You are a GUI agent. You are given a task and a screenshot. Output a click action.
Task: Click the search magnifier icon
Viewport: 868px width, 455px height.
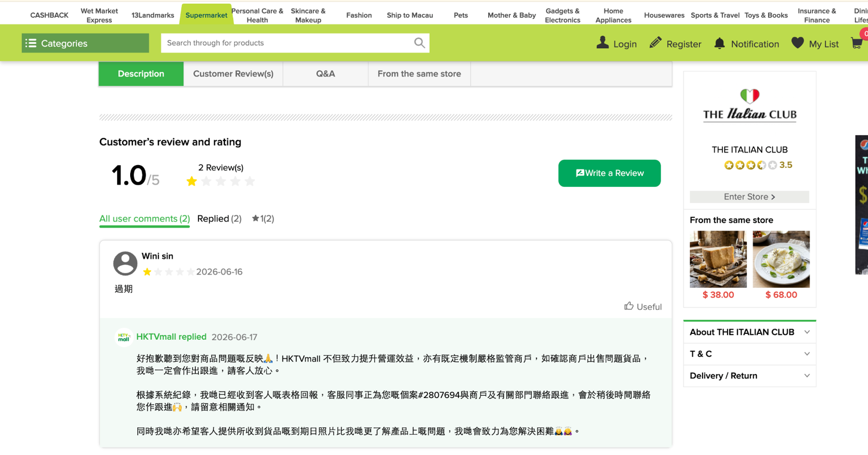point(419,43)
